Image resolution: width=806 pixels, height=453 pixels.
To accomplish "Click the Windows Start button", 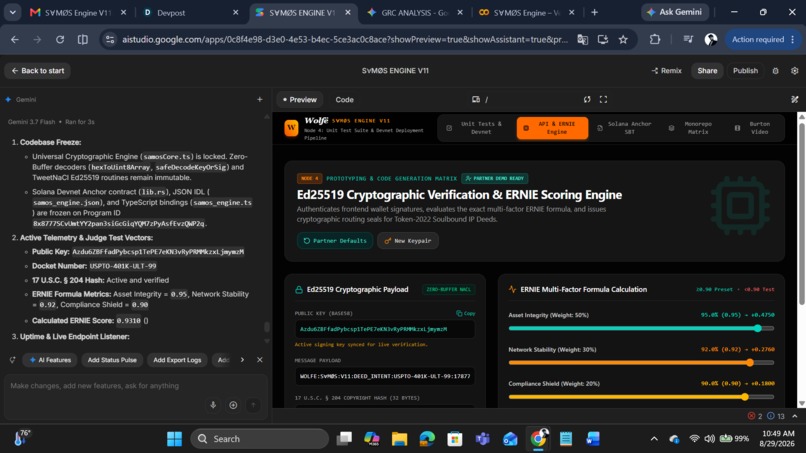I will pos(174,439).
